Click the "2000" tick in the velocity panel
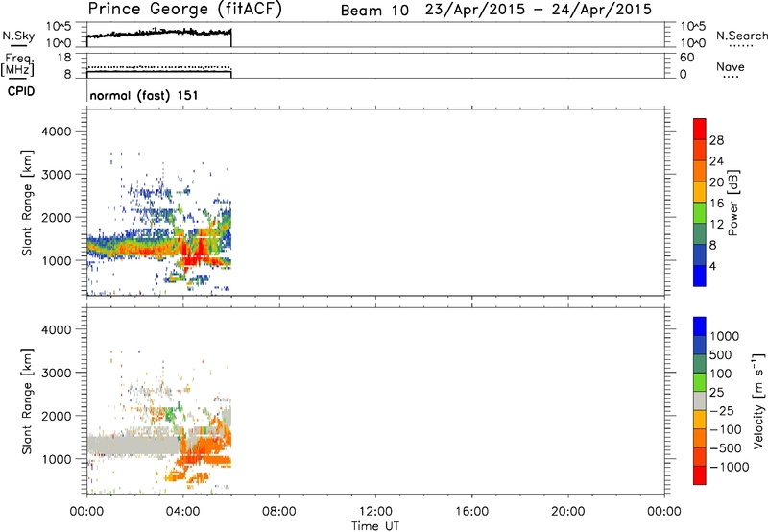This screenshot has height=532, width=768. [57, 416]
